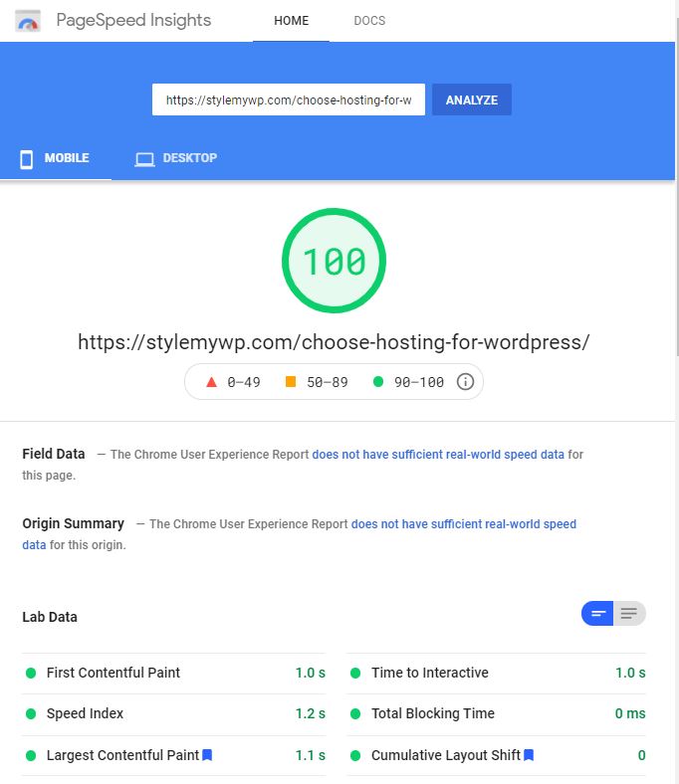Screen dimensions: 679x784
Task: Click the Origin Summary heading
Action: (73, 523)
